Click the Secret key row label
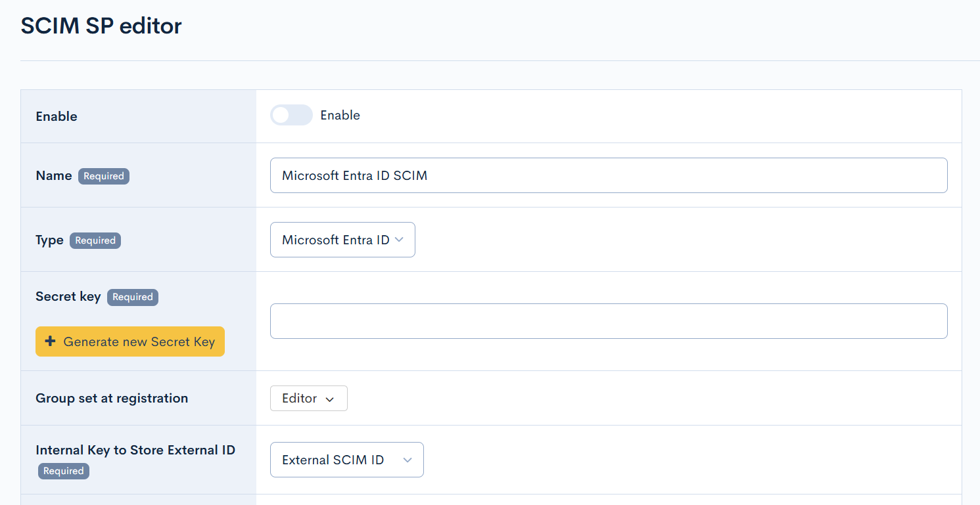980x505 pixels. pyautogui.click(x=68, y=296)
